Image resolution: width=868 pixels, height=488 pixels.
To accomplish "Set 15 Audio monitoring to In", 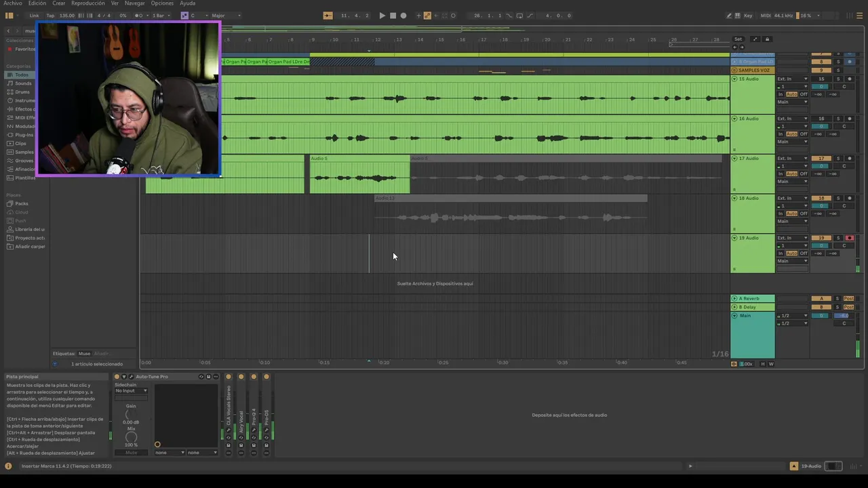I will [781, 94].
